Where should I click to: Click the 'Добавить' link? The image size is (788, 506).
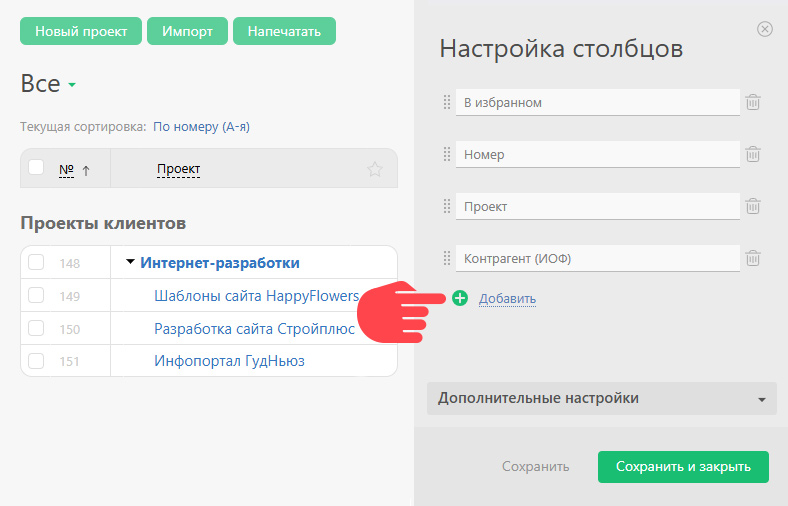[x=507, y=298]
